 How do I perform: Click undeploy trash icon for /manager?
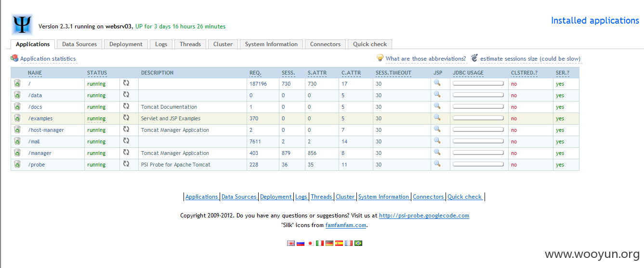pos(17,153)
